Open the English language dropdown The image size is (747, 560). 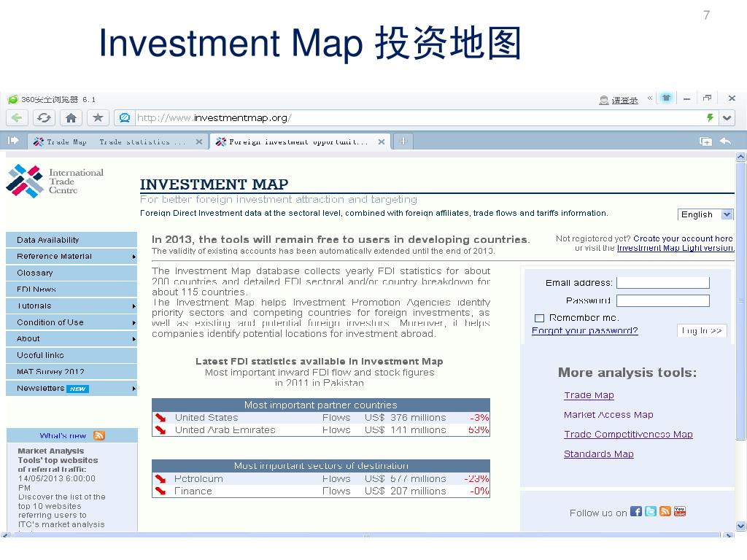pos(705,214)
